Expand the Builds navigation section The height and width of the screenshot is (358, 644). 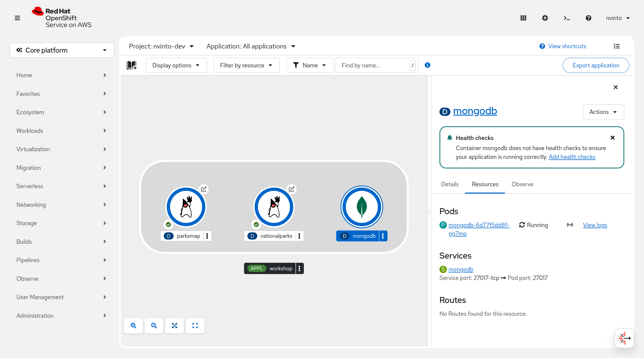click(x=61, y=242)
